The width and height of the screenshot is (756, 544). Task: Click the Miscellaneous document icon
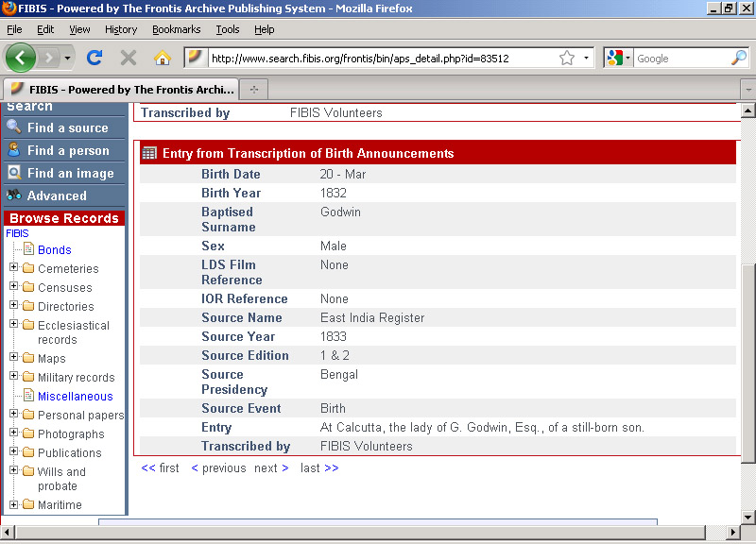click(x=29, y=395)
